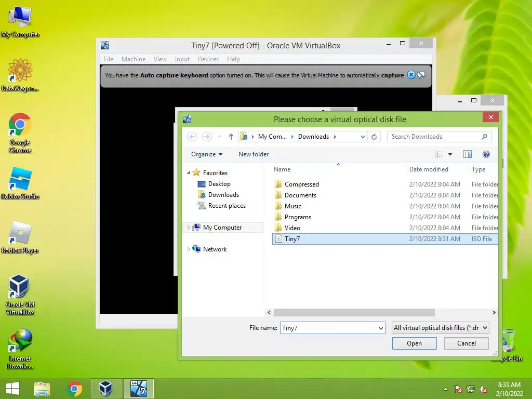
Task: Open Roblox Player desktop shortcut
Action: [20, 237]
